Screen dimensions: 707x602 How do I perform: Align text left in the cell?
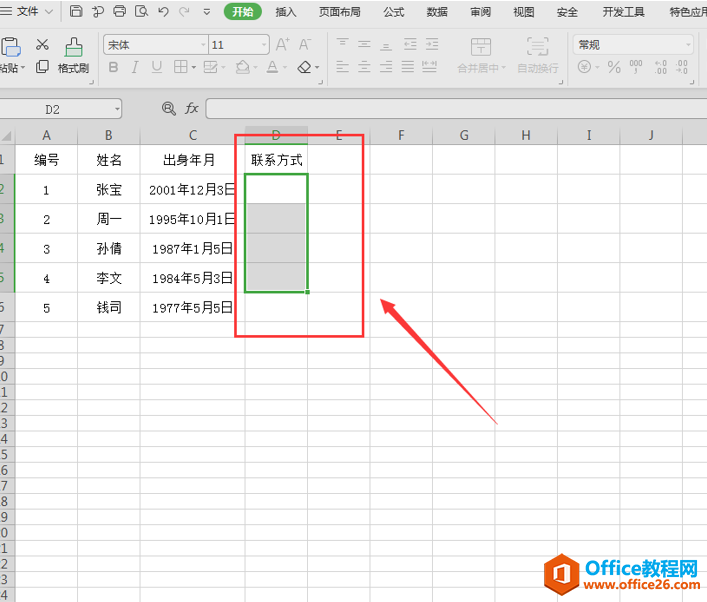pyautogui.click(x=343, y=67)
